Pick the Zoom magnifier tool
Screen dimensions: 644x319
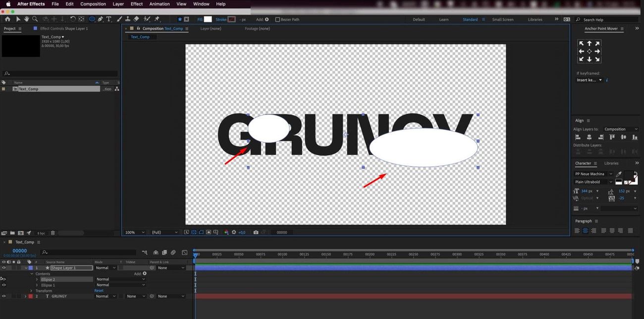(35, 19)
